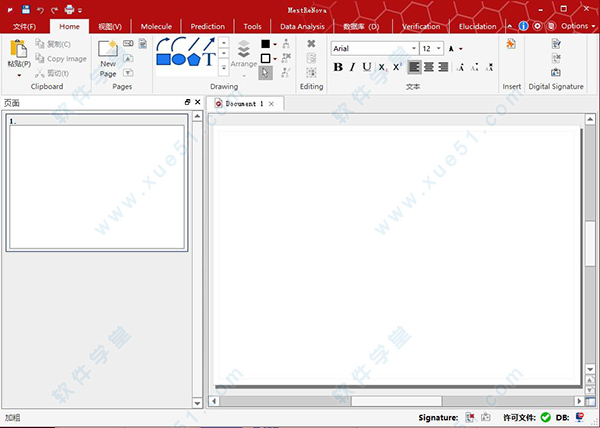600x428 pixels.
Task: Toggle Bold formatting
Action: [338, 67]
